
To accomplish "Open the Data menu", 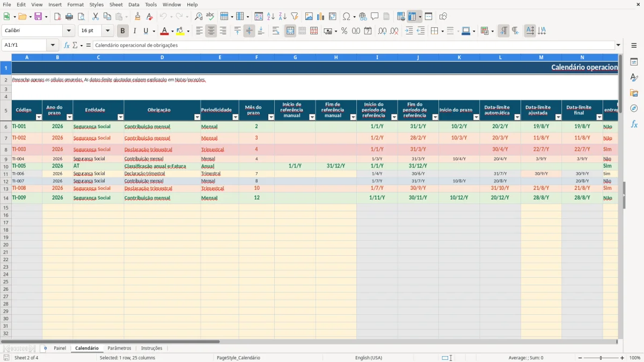I will (134, 4).
